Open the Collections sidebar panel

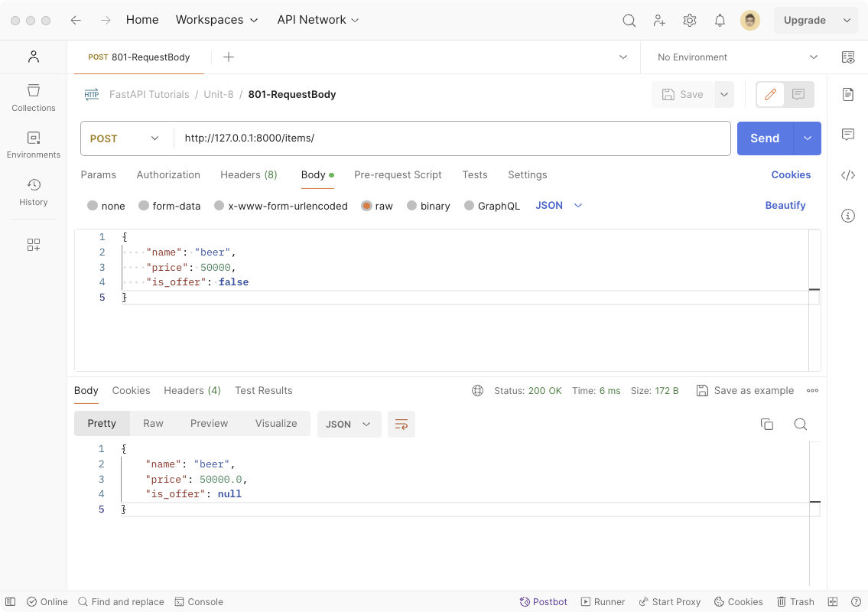[34, 98]
